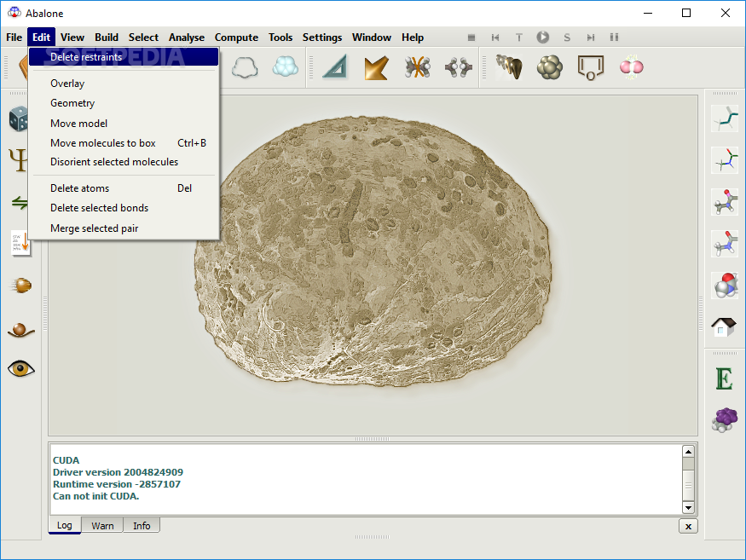
Task: Click the skip to start button
Action: (495, 38)
